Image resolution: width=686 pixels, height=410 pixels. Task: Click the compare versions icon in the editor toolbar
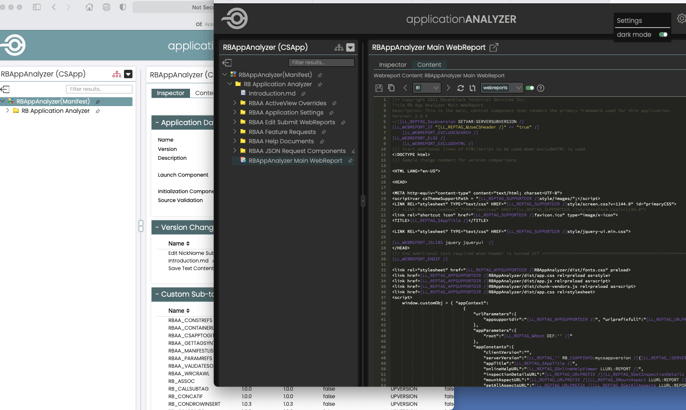pyautogui.click(x=472, y=88)
